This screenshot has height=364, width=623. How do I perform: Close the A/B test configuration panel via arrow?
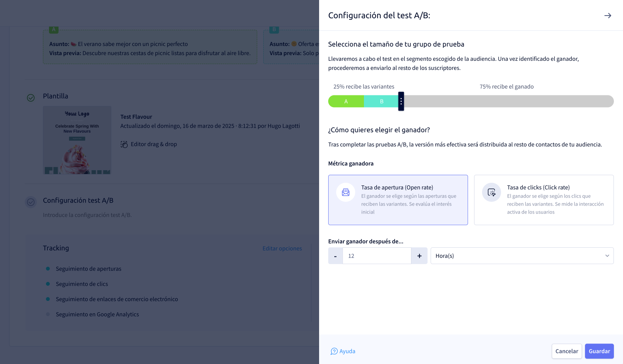tap(608, 16)
